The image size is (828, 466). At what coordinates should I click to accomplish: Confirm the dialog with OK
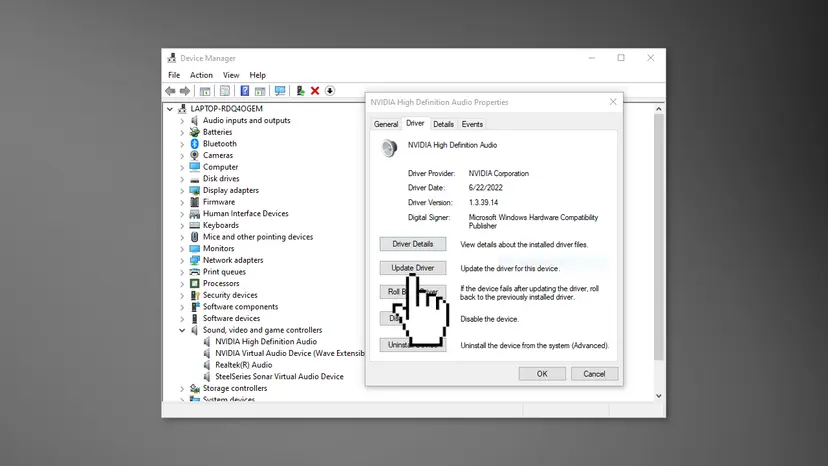tap(542, 374)
